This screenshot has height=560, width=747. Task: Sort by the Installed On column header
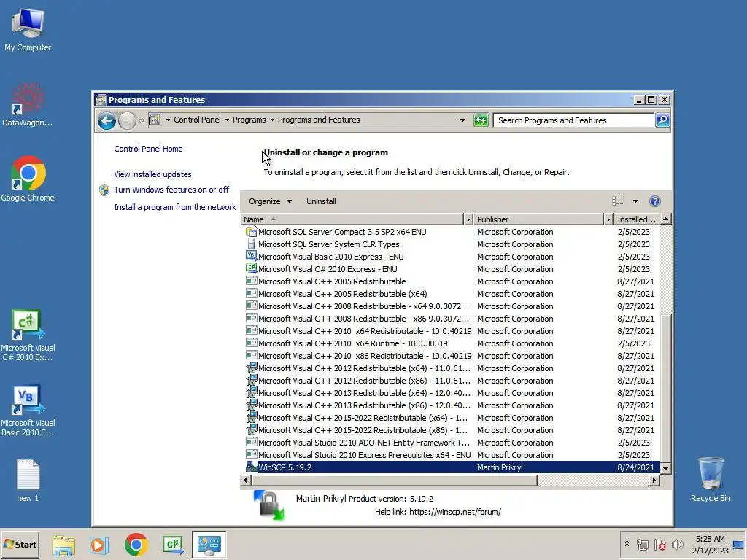(636, 219)
